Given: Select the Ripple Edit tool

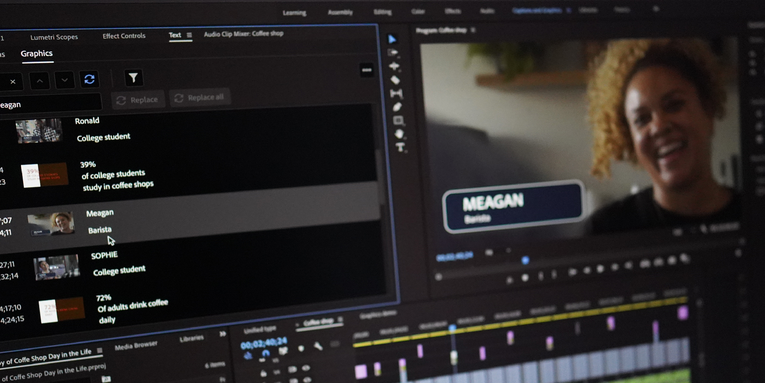Looking at the screenshot, I should point(394,65).
